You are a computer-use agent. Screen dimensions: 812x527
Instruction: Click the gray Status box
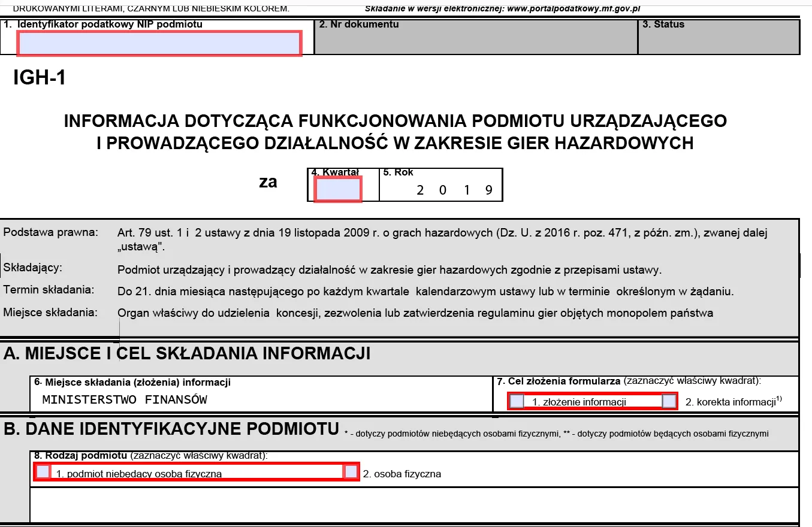pos(719,37)
